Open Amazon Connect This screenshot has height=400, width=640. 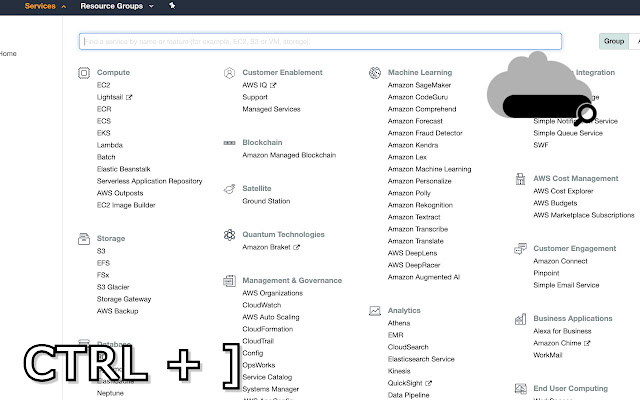point(560,261)
